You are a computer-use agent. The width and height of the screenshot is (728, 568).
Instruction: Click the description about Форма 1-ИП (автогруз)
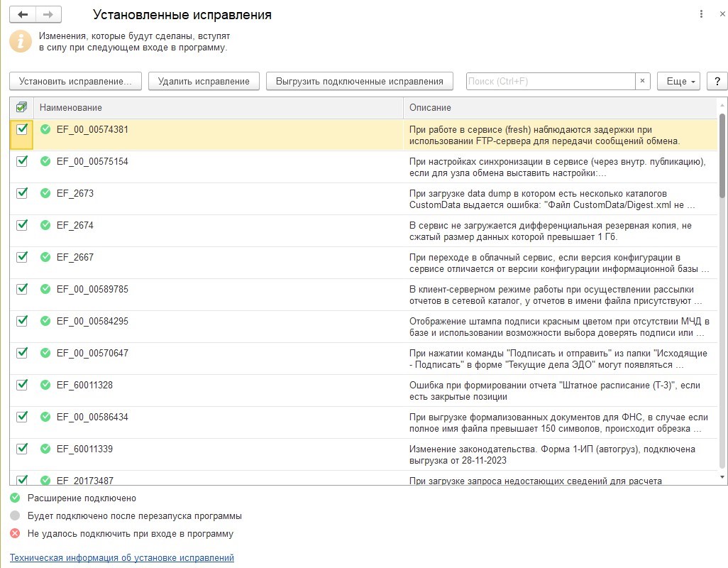(x=552, y=455)
